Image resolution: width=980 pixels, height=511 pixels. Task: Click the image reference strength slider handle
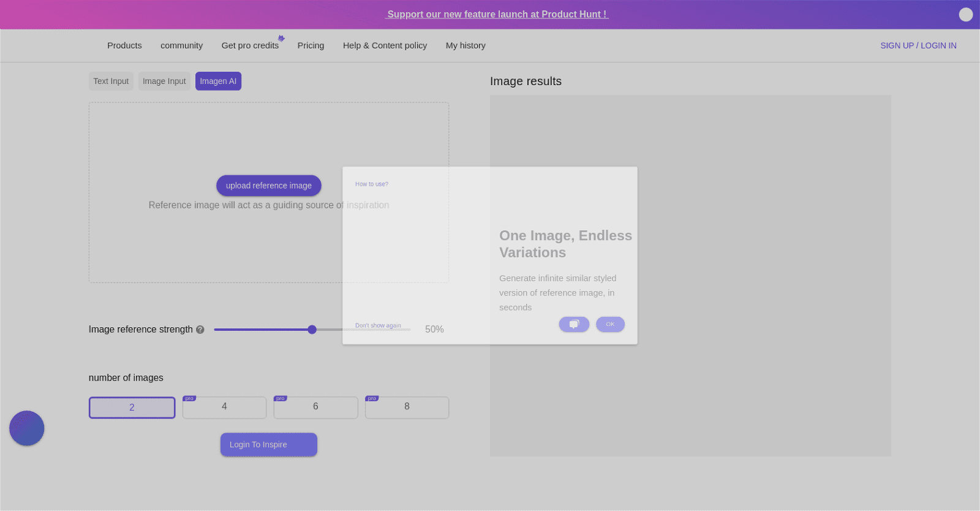312,330
